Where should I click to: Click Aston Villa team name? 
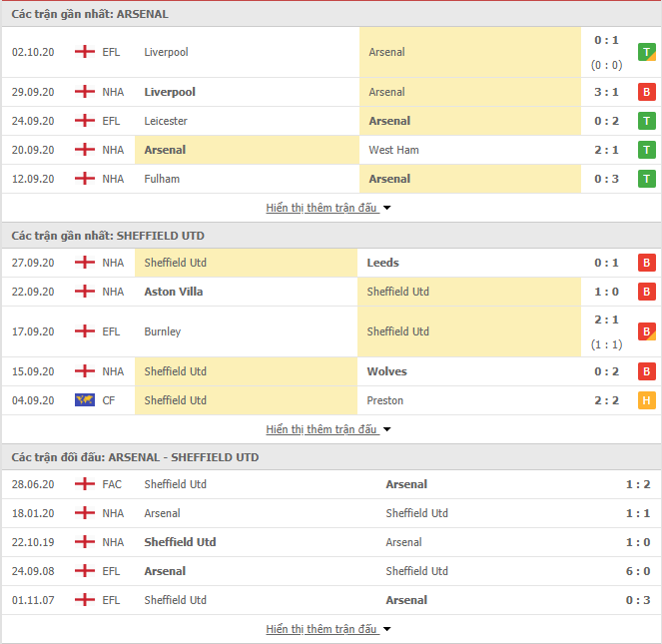[174, 292]
